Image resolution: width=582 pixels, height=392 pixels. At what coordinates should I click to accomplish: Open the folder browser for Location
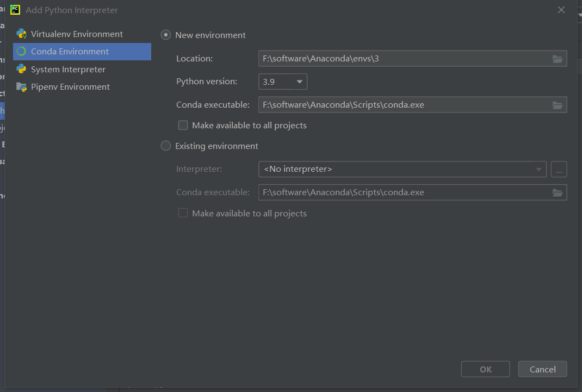tap(558, 58)
